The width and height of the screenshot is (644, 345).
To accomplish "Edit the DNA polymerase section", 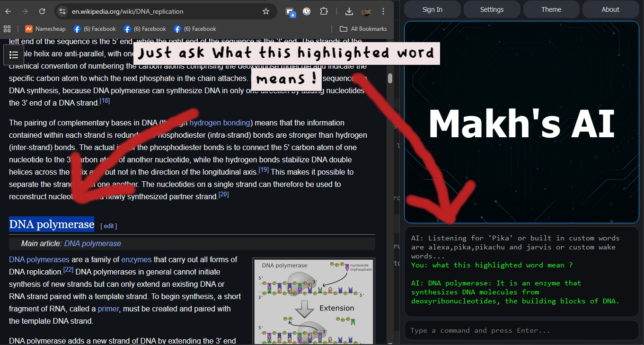I will tap(109, 226).
